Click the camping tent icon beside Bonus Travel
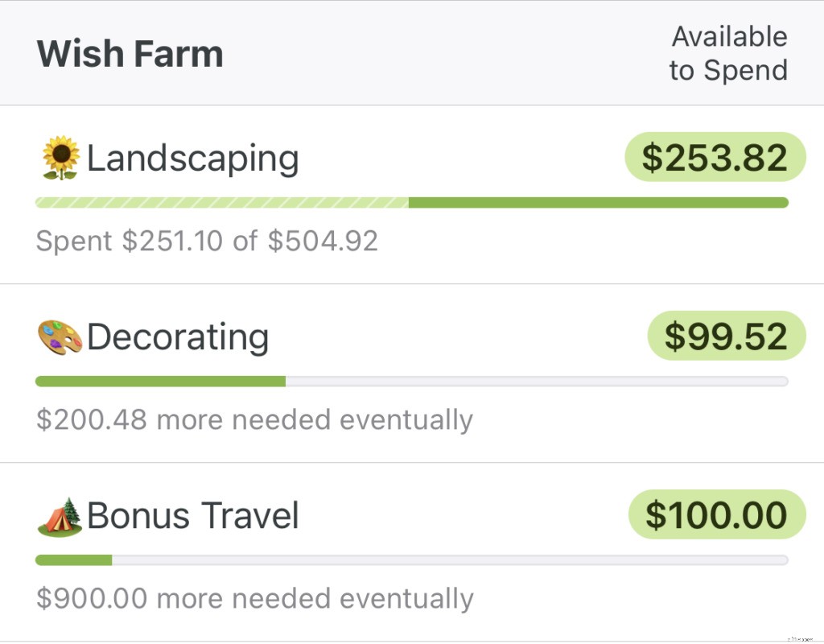The image size is (824, 644). [60, 516]
